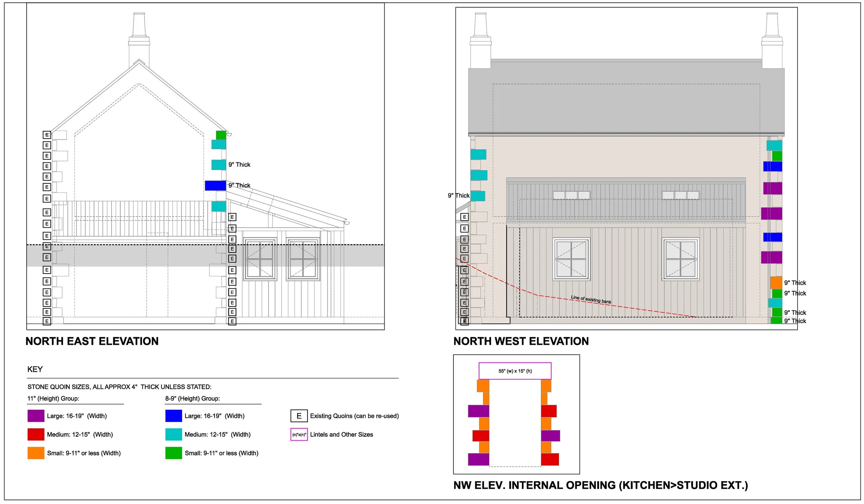This screenshot has width=864, height=504.
Task: Click the green quoin atop North East elevation
Action: [221, 135]
